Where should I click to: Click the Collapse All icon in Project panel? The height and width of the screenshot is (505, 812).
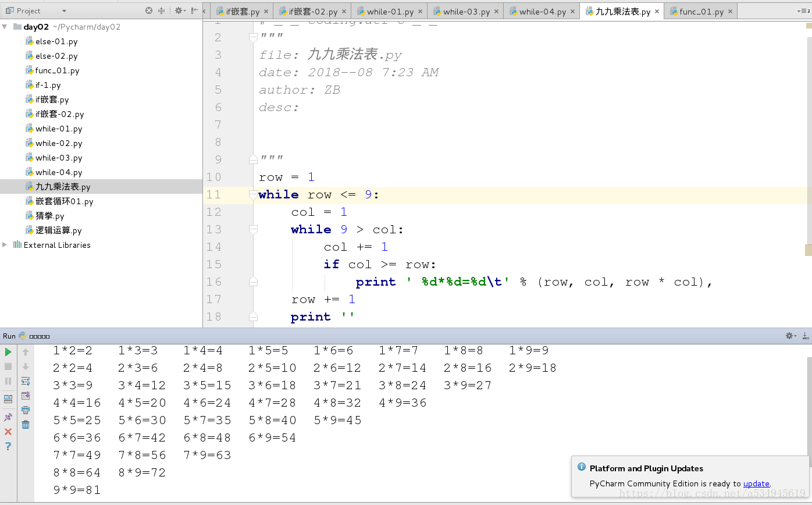(x=162, y=10)
